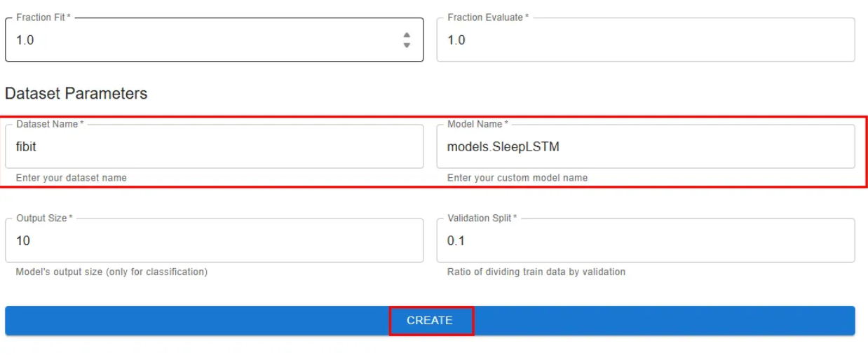The image size is (868, 355).
Task: Click the Output Size field showing 10
Action: [x=214, y=241]
